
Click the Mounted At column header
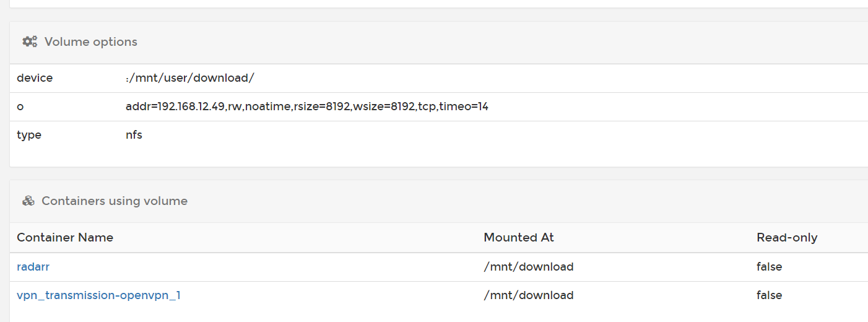[519, 238]
